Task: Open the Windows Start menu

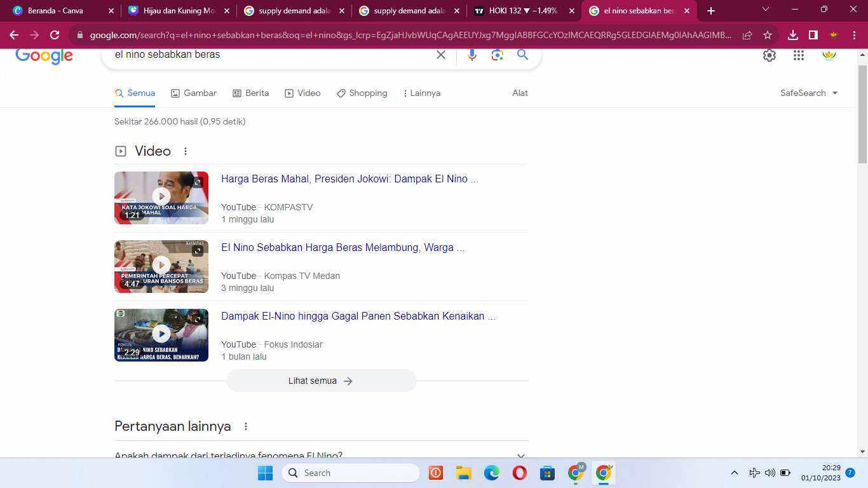Action: [x=265, y=473]
